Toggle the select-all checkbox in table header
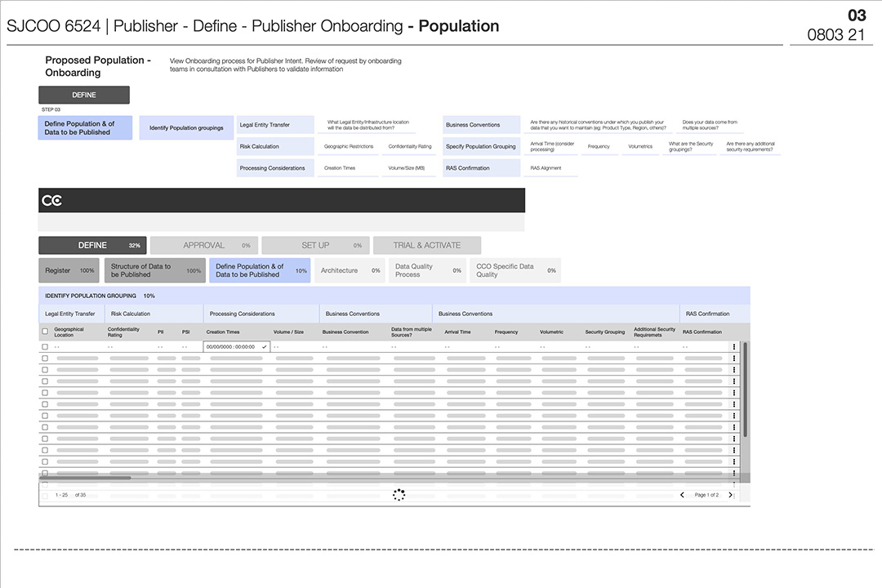This screenshot has width=882, height=588. pos(45,332)
